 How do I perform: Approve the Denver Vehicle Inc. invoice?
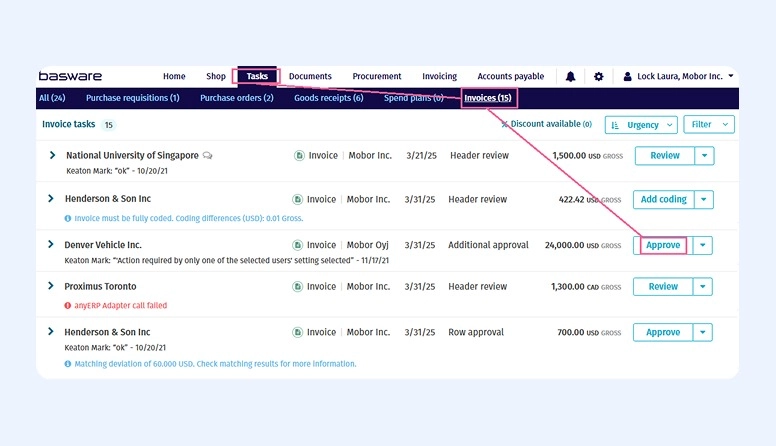[x=663, y=245]
